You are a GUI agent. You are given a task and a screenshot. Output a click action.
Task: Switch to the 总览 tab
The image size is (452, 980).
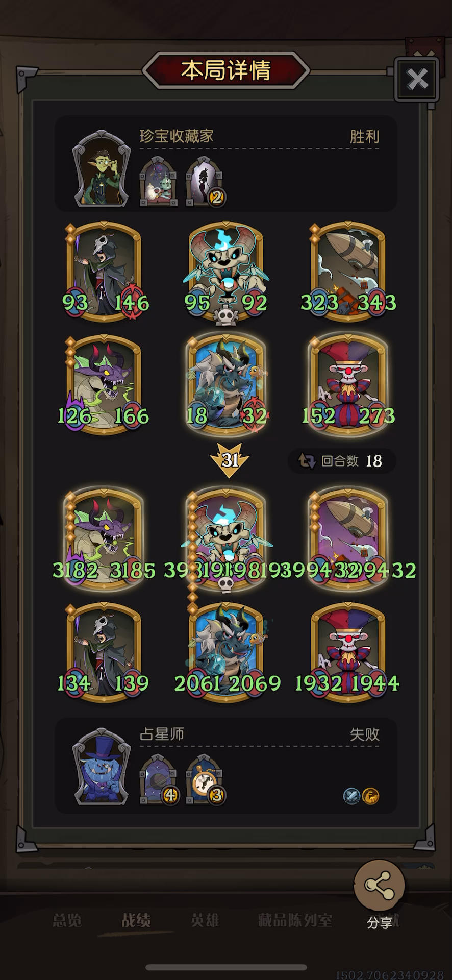[x=67, y=920]
